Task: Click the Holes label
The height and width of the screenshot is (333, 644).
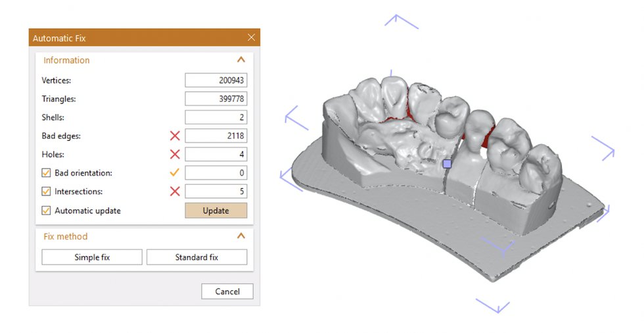Action: point(53,155)
